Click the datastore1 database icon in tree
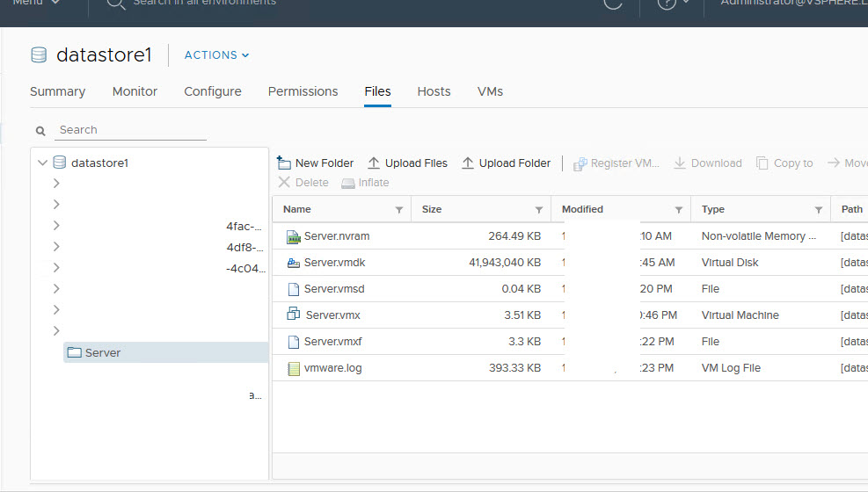Screen dimensions: 868x492 (x=60, y=163)
